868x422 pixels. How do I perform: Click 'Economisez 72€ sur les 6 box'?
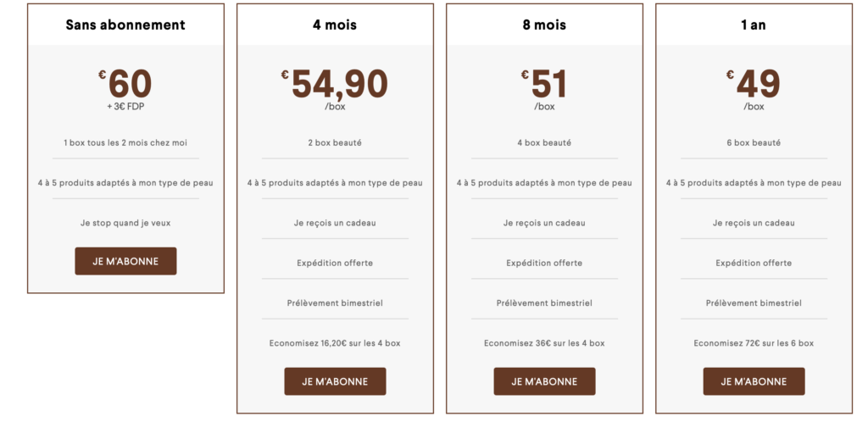click(x=754, y=343)
